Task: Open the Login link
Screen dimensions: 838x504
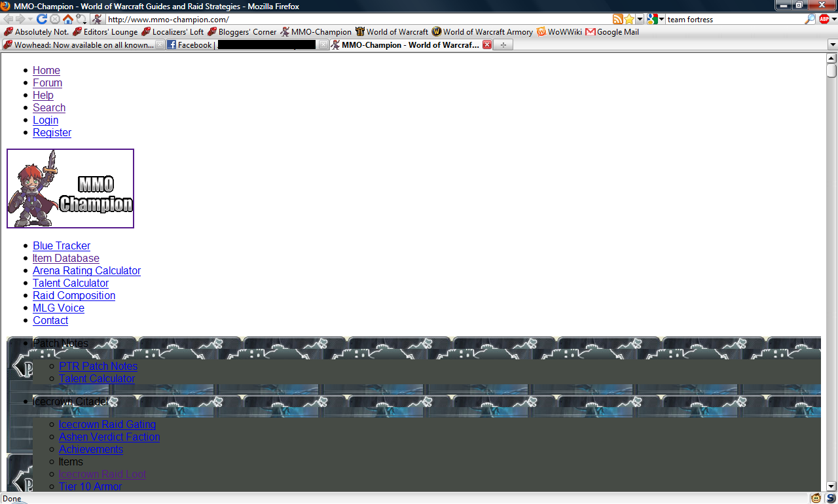Action: pyautogui.click(x=46, y=120)
